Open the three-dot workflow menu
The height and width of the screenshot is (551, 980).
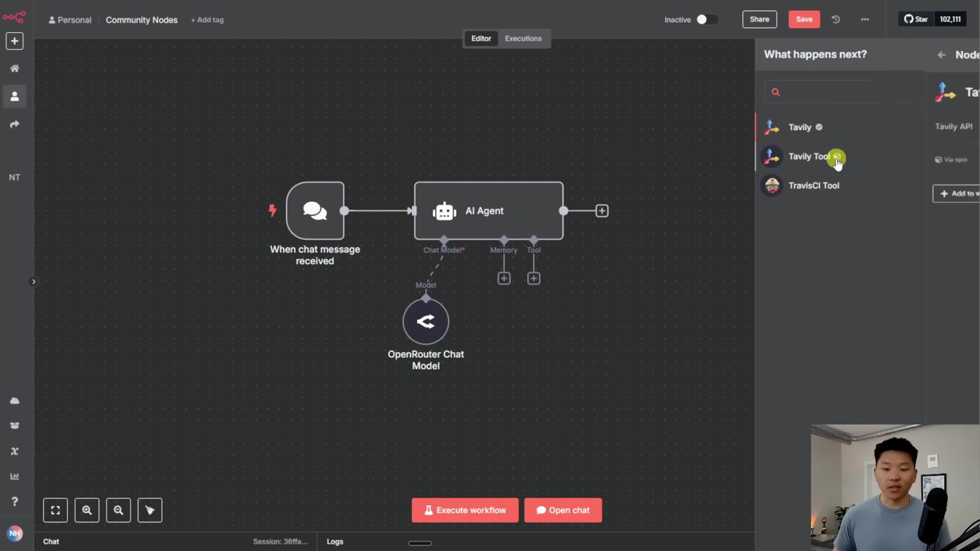[x=865, y=20]
